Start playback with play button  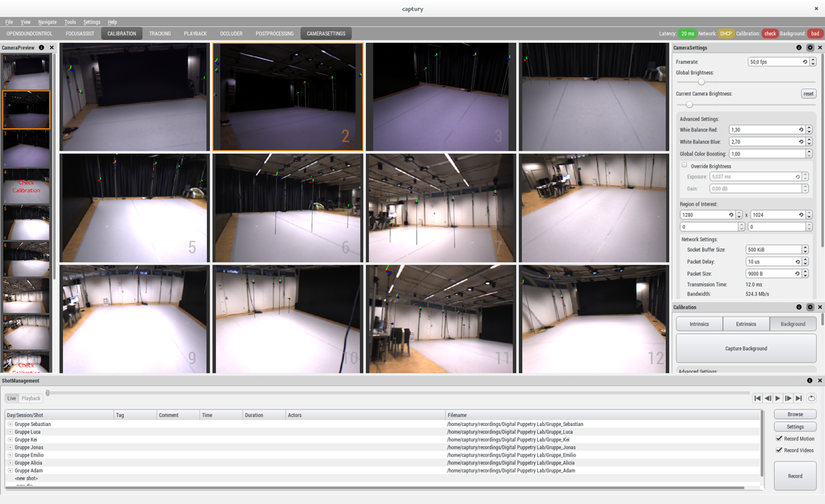point(778,398)
